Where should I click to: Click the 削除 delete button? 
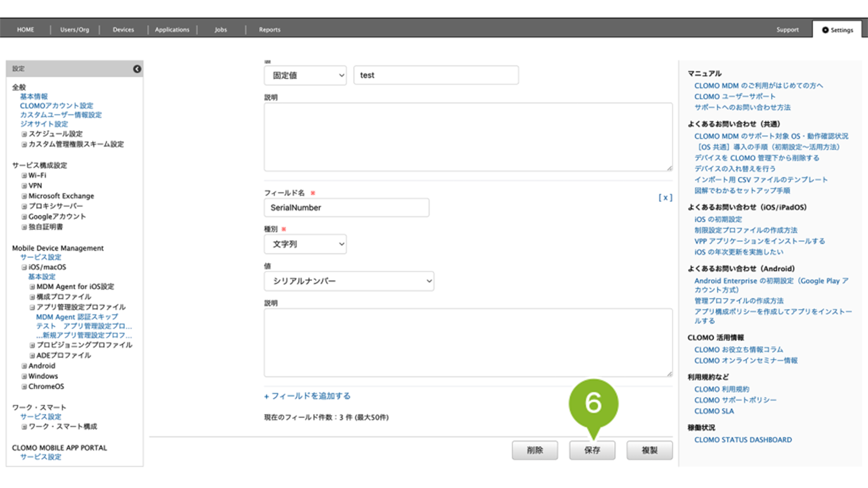click(535, 450)
